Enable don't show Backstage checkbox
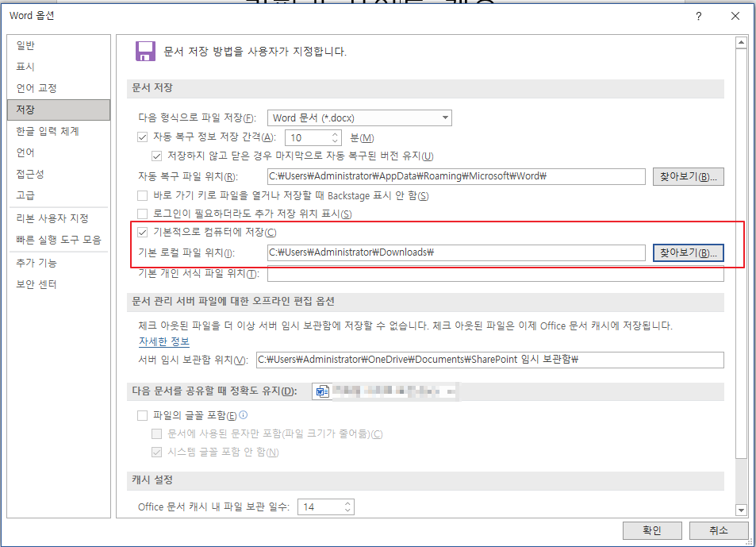The image size is (756, 547). (x=142, y=195)
